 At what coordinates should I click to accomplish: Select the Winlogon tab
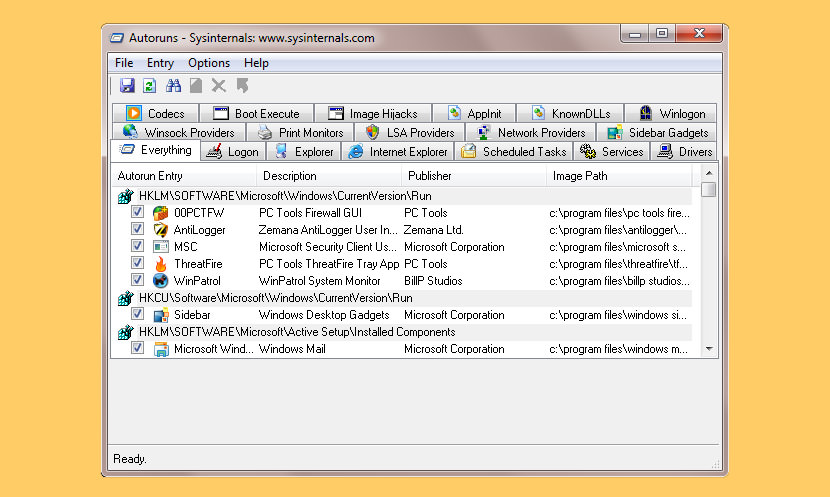pyautogui.click(x=671, y=113)
